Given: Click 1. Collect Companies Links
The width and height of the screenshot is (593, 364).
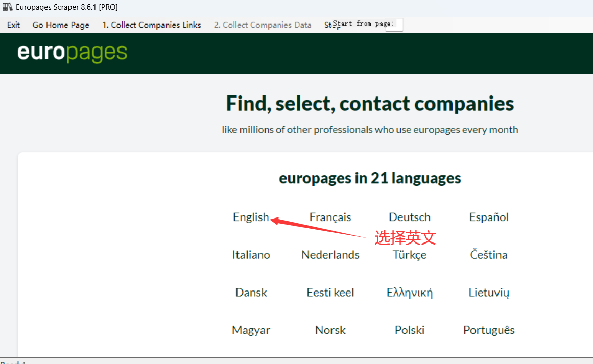Looking at the screenshot, I should click(151, 25).
